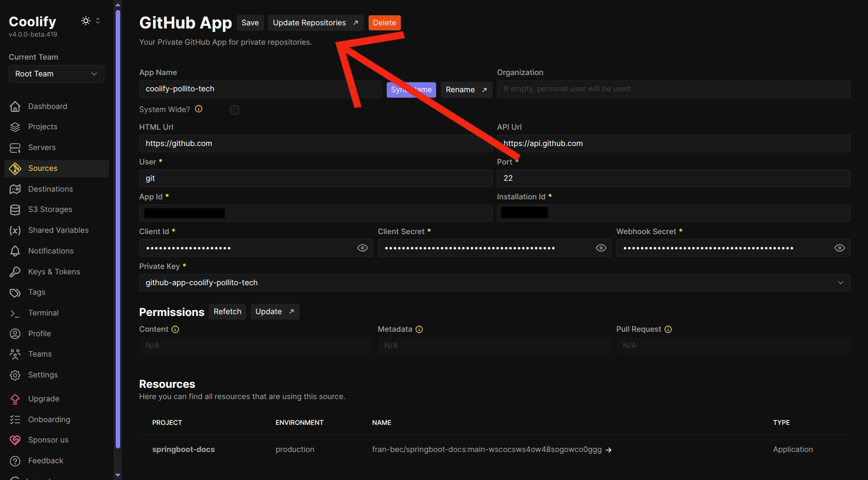868x480 pixels.
Task: Open the Dashboard from the sidebar
Action: click(x=48, y=106)
